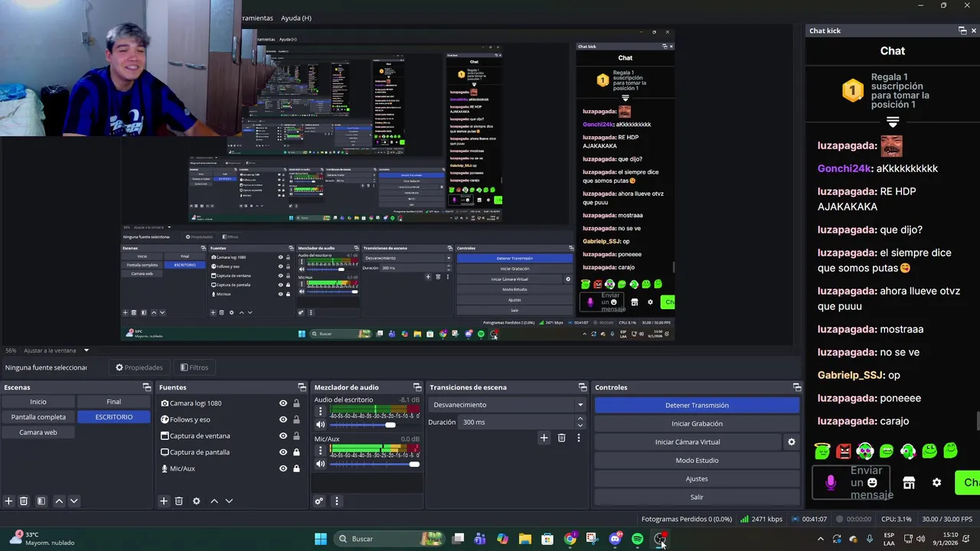Viewport: 980px width, 551px height.
Task: Open the Mic/Aux three-dot options
Action: [x=320, y=450]
